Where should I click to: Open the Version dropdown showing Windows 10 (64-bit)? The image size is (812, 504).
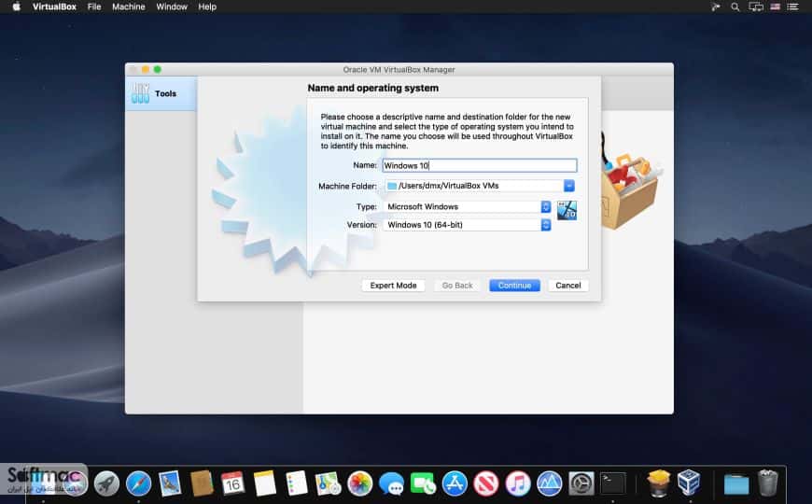click(x=468, y=225)
